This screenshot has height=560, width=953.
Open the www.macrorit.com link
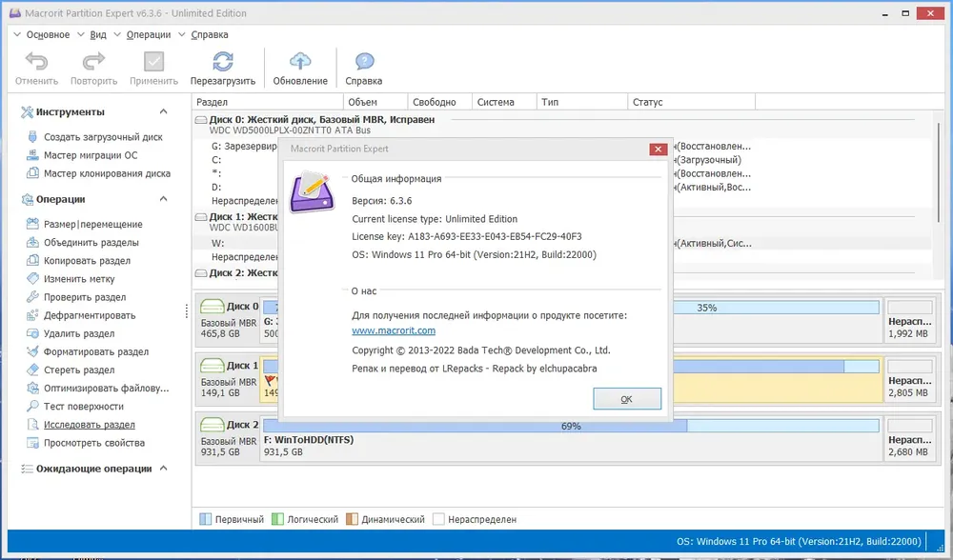394,330
